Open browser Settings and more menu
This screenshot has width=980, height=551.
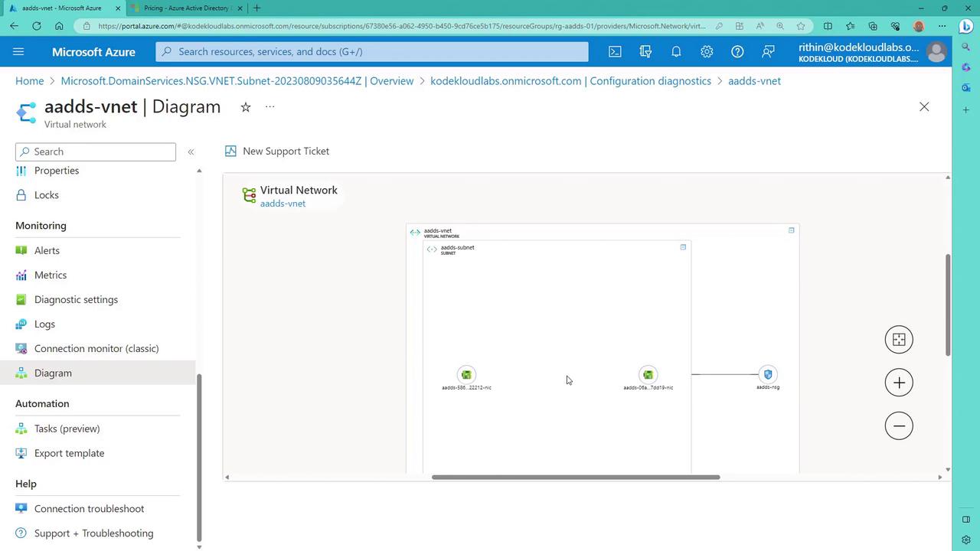(942, 25)
